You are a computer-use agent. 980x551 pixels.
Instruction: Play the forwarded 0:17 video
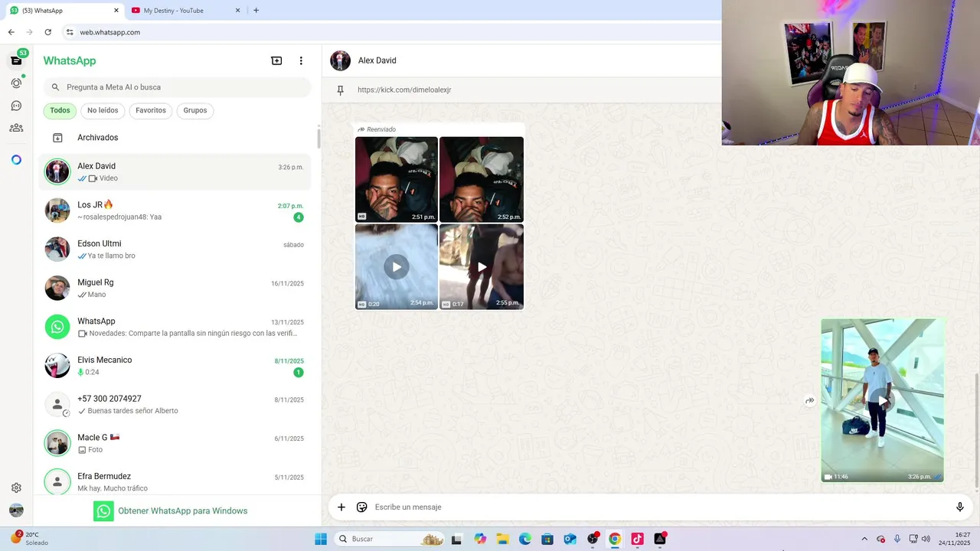coord(482,267)
